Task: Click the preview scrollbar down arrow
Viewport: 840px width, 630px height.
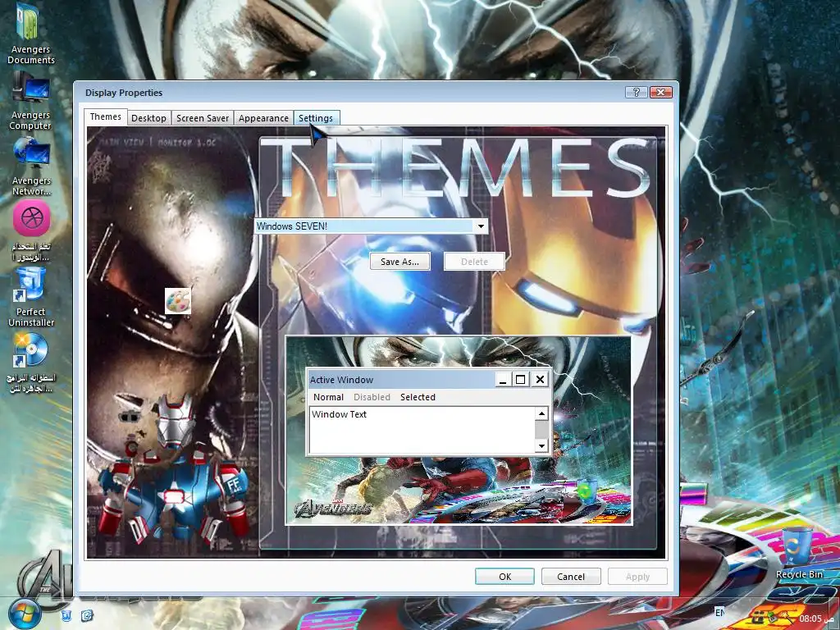Action: (541, 445)
